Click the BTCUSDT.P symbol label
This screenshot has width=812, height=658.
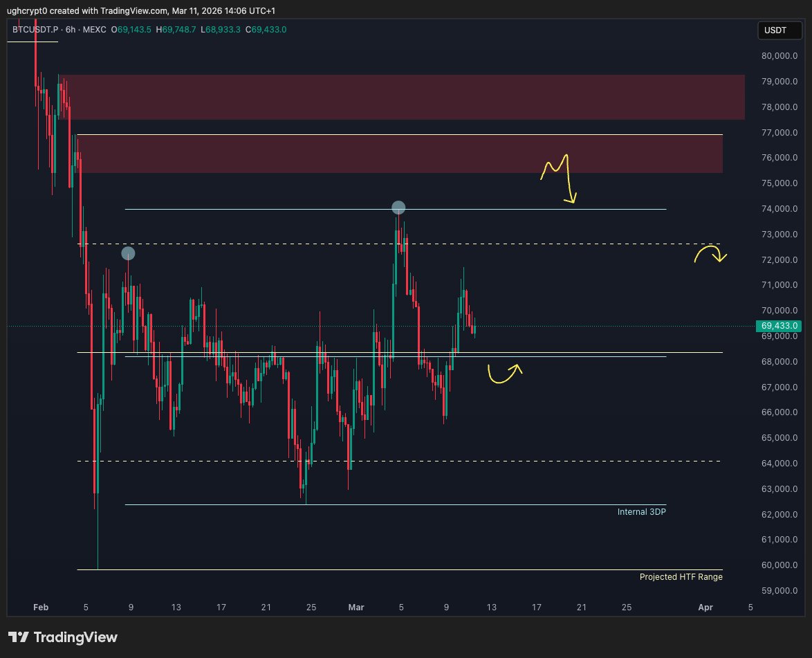(35, 30)
